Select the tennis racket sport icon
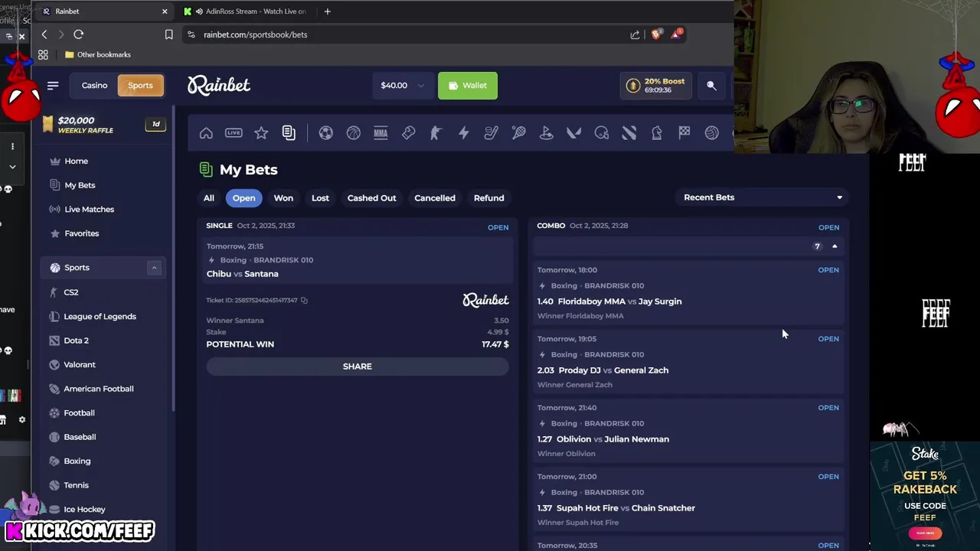Image resolution: width=980 pixels, height=551 pixels. click(x=518, y=133)
